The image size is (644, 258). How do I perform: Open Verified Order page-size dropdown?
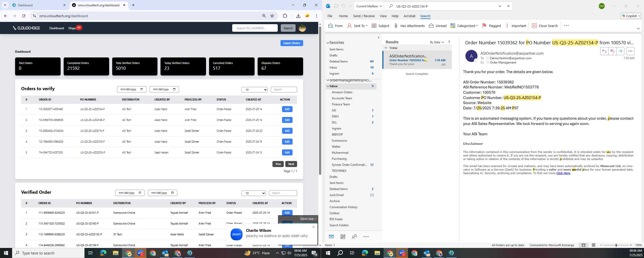coord(254,193)
